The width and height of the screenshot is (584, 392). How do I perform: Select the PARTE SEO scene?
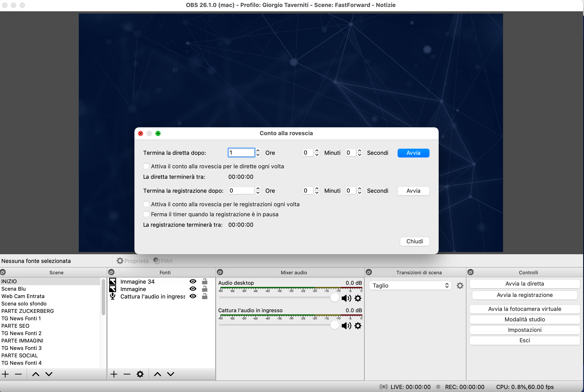(50, 326)
